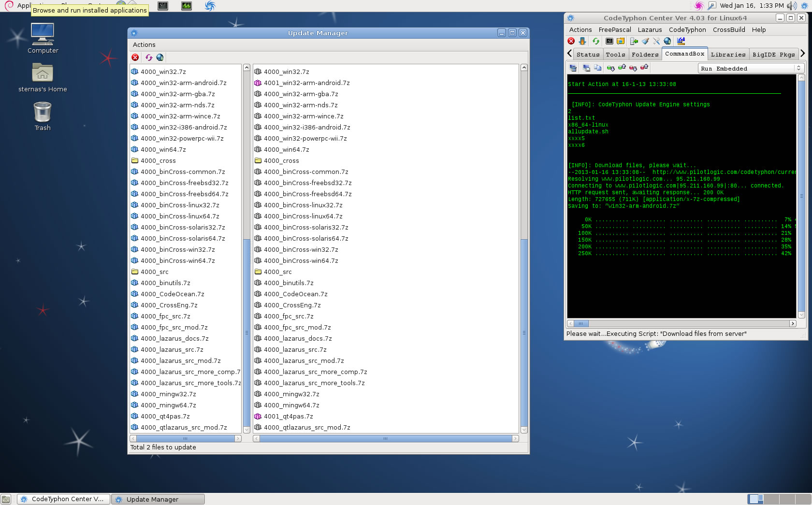
Task: Select 4001_qt4pas.7z in right list
Action: [x=284, y=416]
